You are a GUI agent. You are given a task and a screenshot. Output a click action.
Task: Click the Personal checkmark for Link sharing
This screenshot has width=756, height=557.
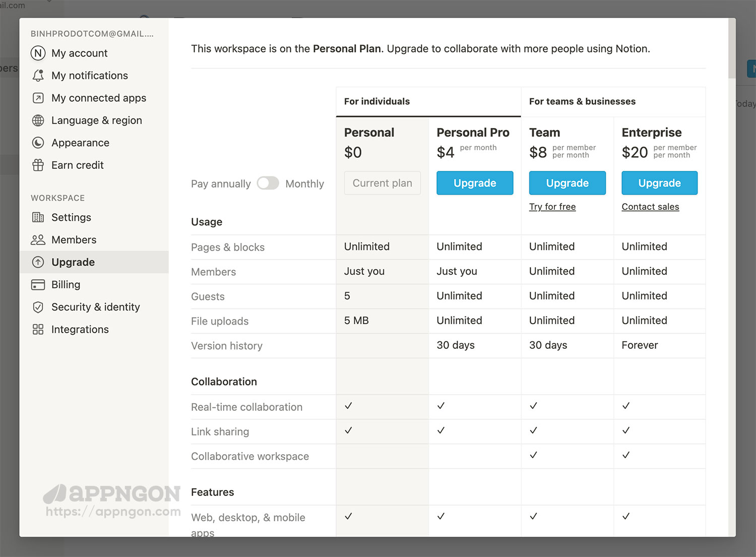348,430
